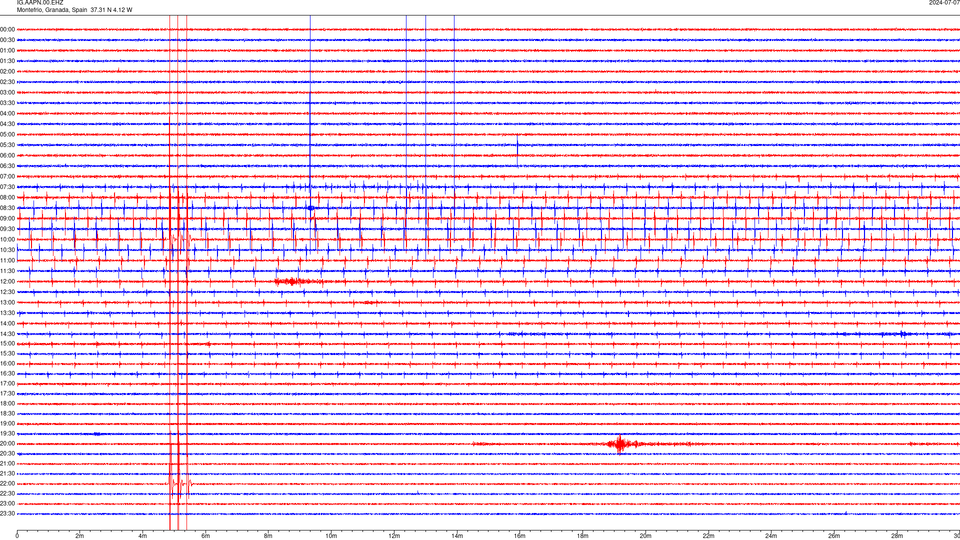The height and width of the screenshot is (540, 960).
Task: Click the short blue spike on 05:30 trace
Action: point(517,149)
